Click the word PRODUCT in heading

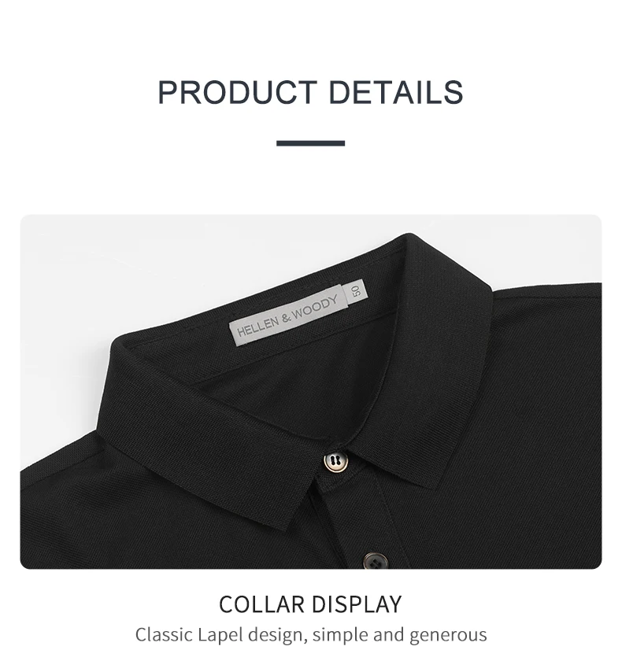click(238, 92)
